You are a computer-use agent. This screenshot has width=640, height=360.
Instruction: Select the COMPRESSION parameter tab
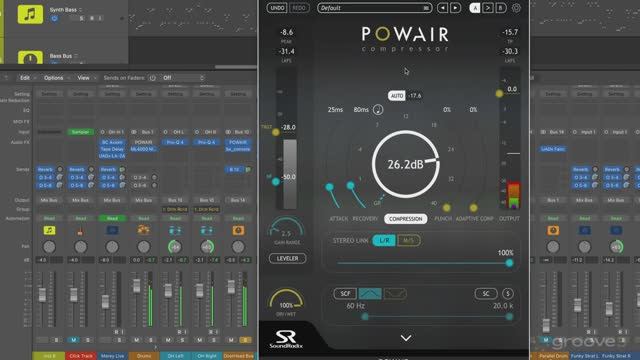[406, 219]
